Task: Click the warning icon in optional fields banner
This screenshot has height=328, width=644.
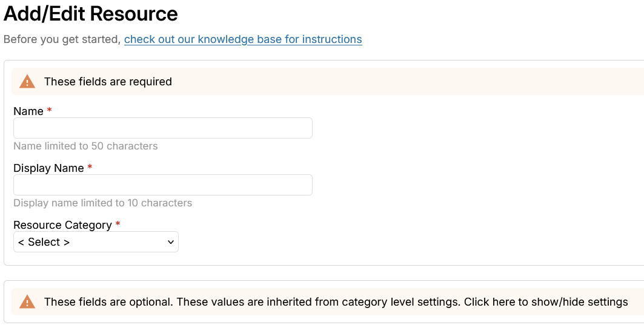Action: coord(27,302)
